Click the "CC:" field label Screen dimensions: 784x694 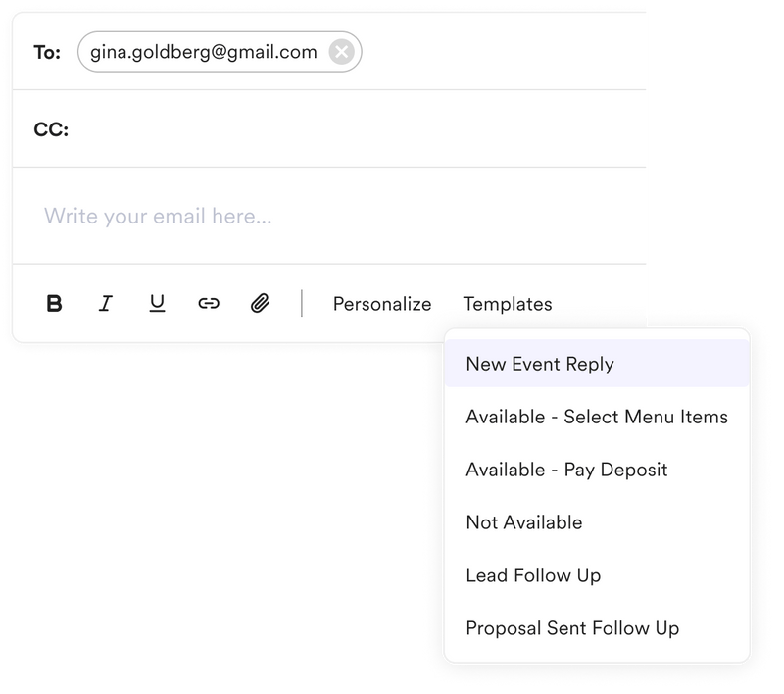pos(51,129)
